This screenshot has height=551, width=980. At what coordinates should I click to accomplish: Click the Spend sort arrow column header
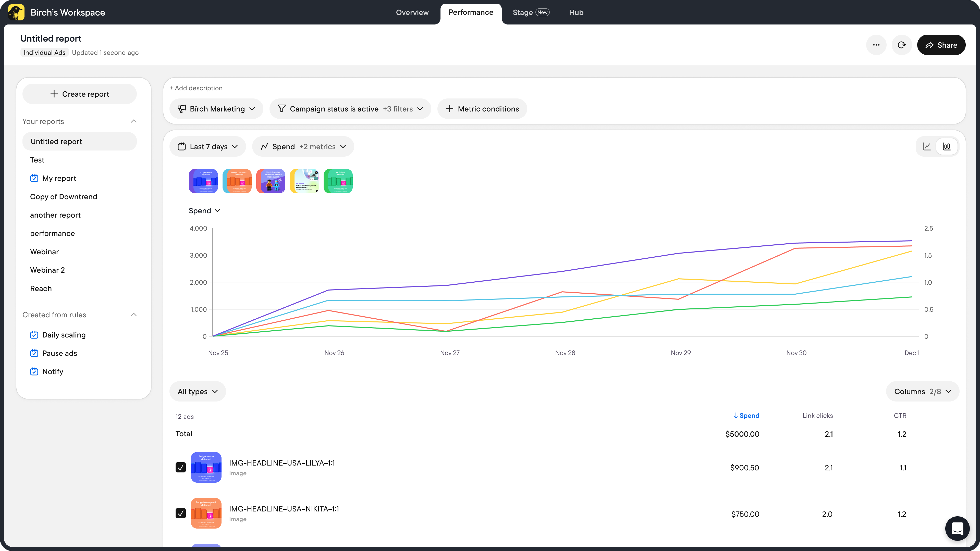746,416
